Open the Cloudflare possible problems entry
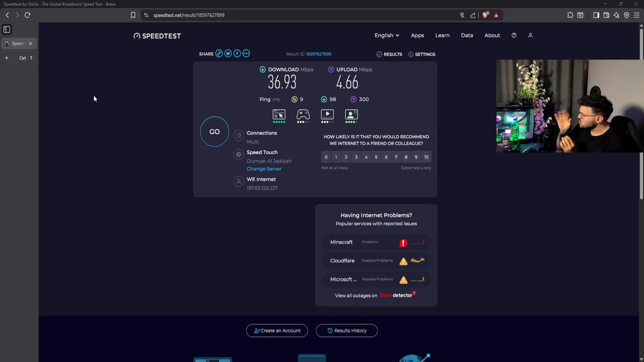This screenshot has width=644, height=362. pos(376,260)
